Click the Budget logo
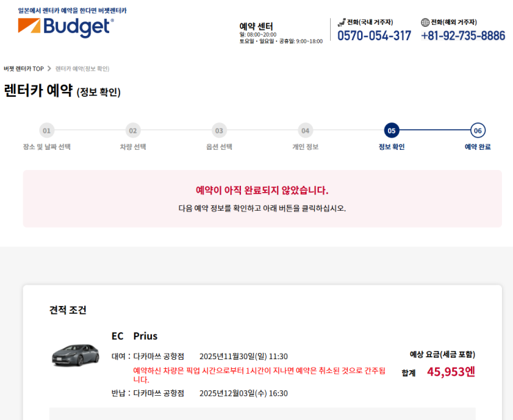Viewport: 513px width, 420px height. 66,27
